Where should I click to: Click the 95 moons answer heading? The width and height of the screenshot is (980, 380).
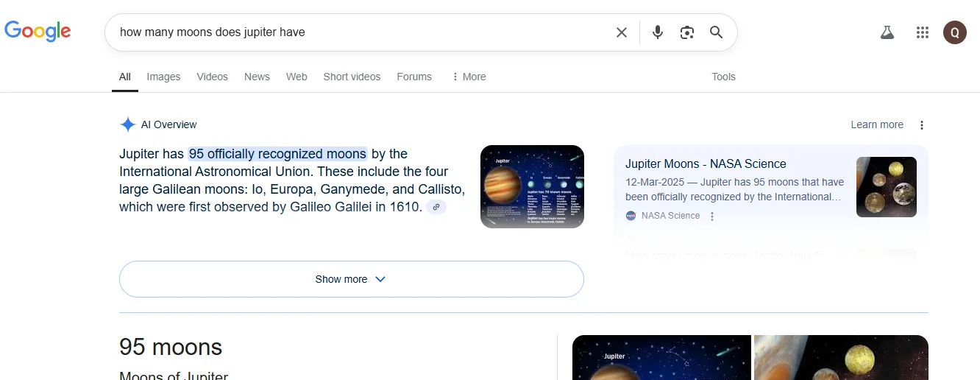coord(171,347)
